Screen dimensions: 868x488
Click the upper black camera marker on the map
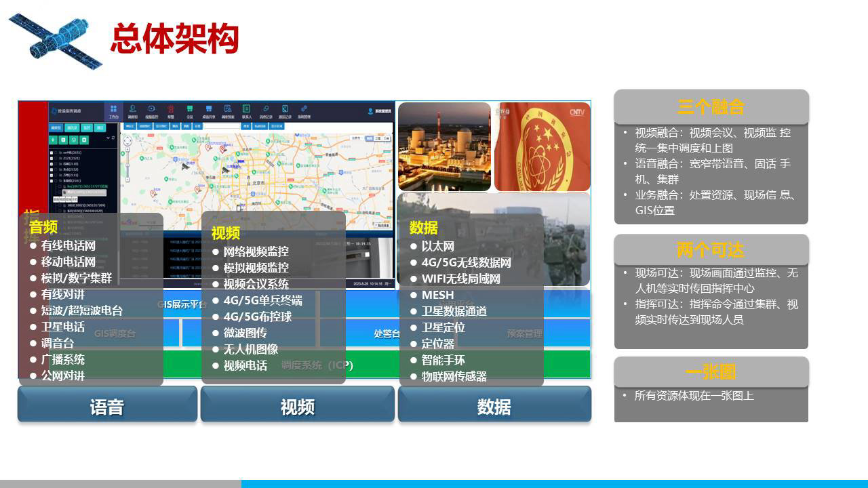pos(185,166)
